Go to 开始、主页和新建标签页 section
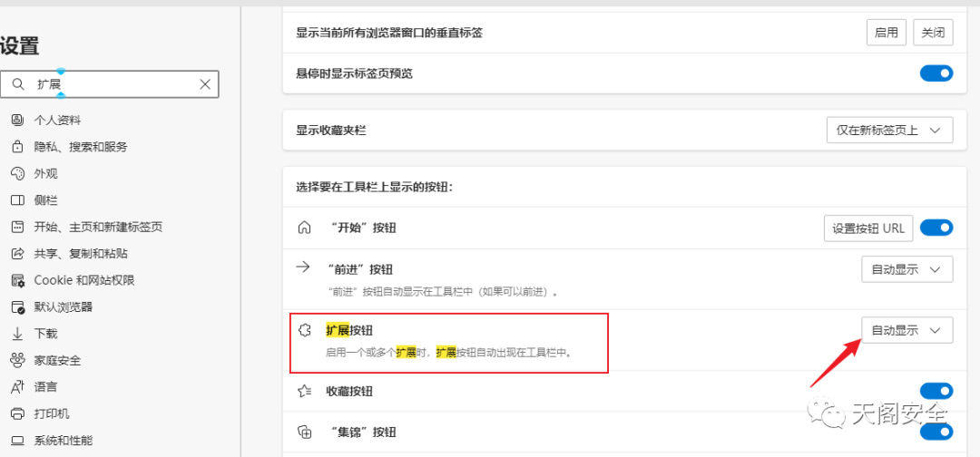 pos(98,227)
